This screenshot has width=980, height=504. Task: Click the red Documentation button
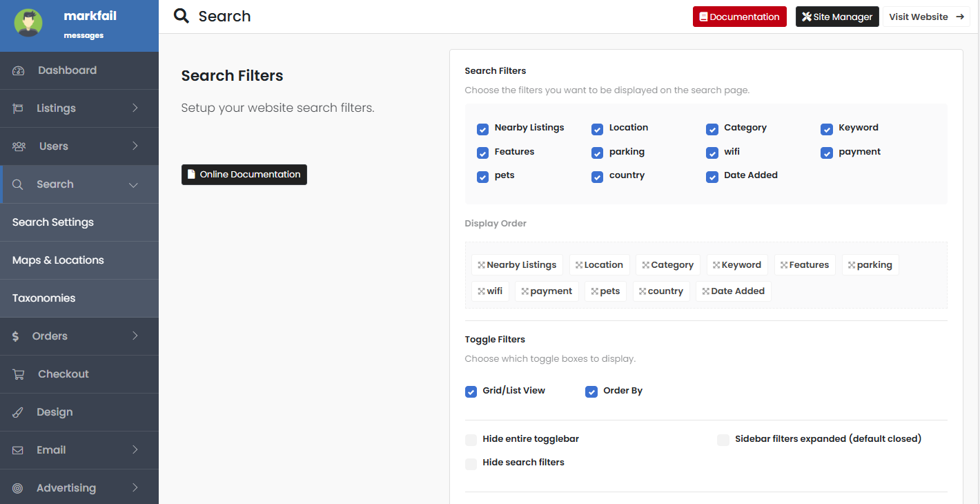click(739, 17)
